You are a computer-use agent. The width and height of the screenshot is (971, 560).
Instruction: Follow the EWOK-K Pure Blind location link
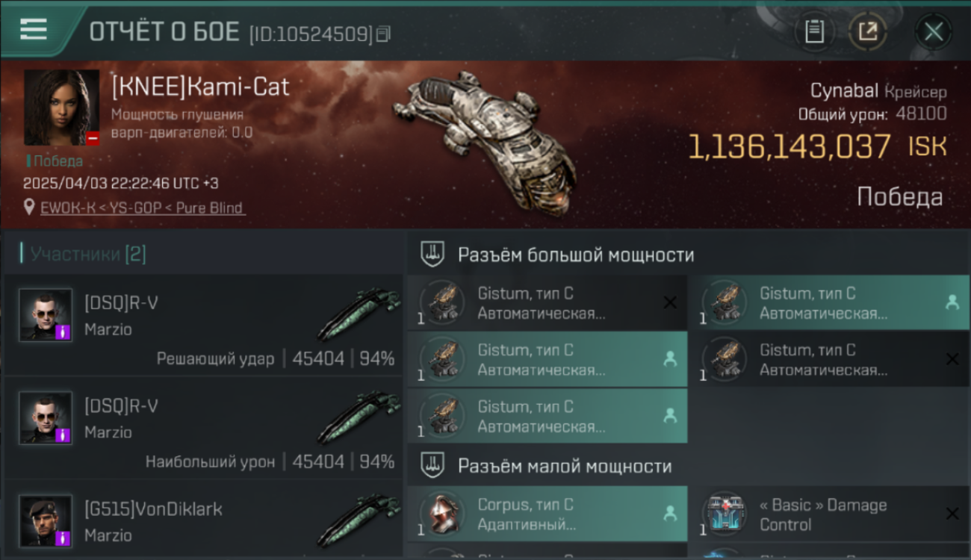coord(142,208)
